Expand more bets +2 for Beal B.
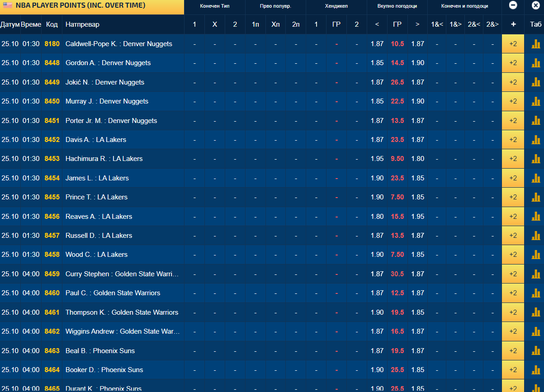The height and width of the screenshot is (392, 544). tap(513, 351)
